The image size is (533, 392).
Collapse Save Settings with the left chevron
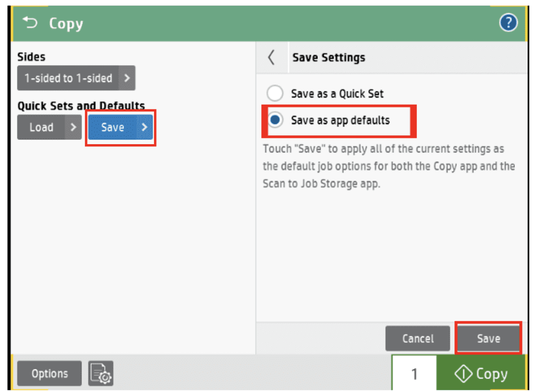click(x=271, y=57)
